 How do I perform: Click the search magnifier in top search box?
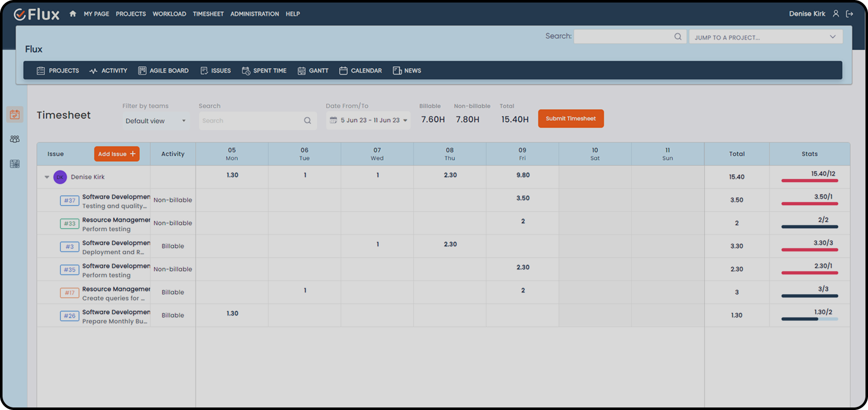[x=678, y=36]
